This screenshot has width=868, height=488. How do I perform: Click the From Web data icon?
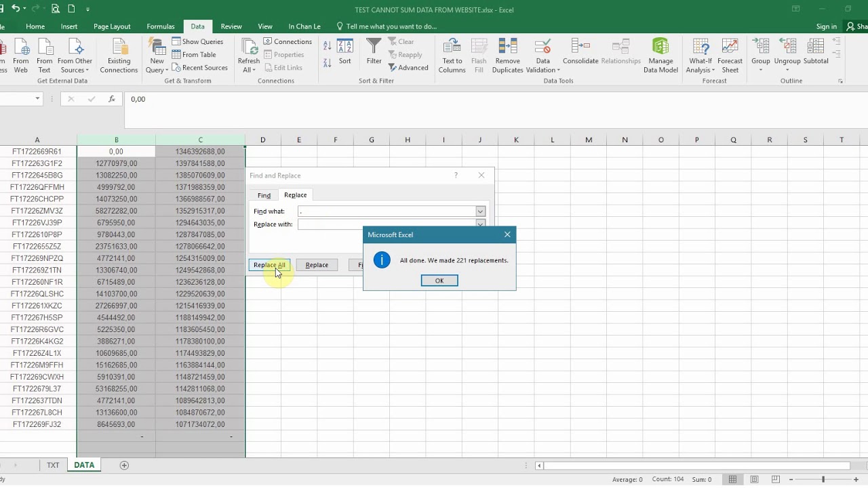[20, 56]
